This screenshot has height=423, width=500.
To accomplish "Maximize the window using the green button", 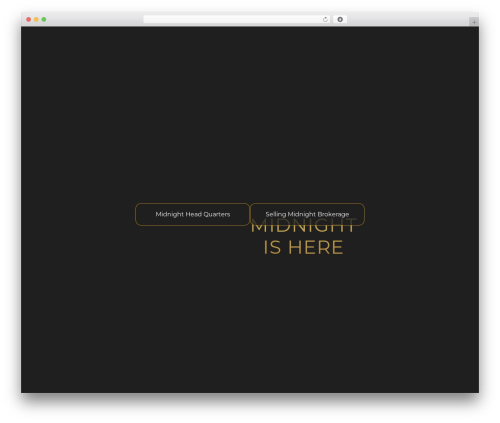I will [x=44, y=19].
